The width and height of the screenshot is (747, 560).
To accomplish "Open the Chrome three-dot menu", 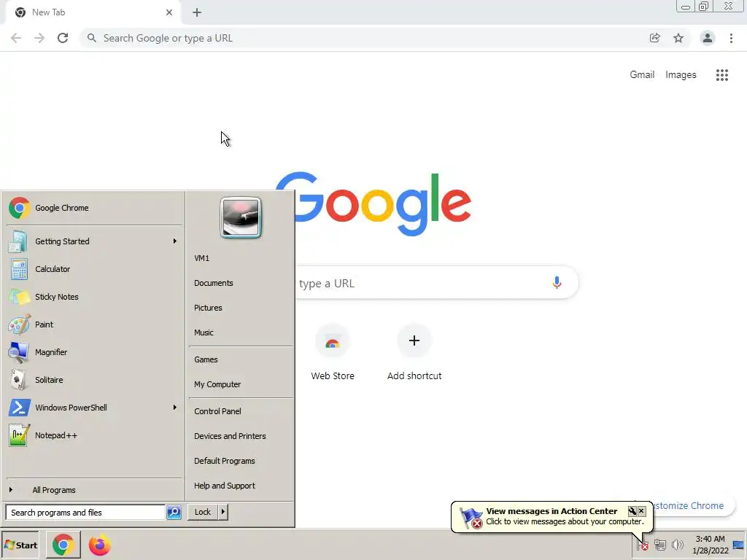I will point(731,38).
